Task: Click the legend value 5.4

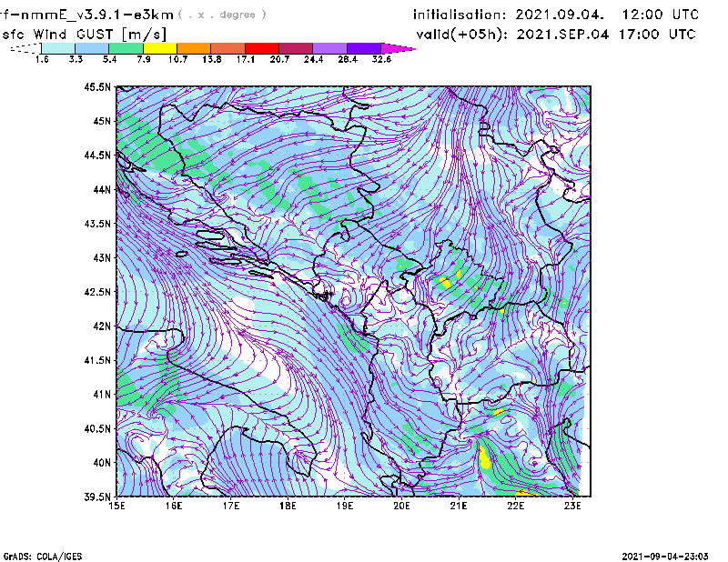Action: tap(109, 59)
